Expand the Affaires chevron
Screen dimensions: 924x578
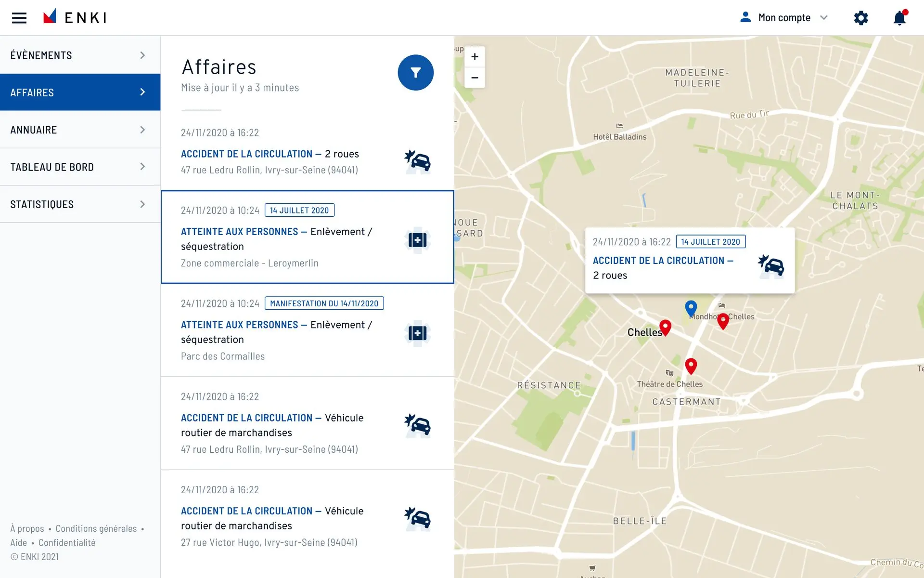click(x=142, y=92)
